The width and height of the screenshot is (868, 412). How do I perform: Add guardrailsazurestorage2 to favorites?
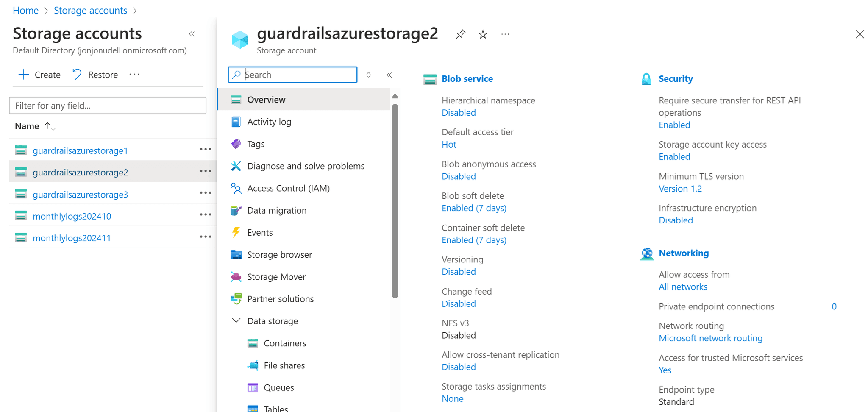483,34
